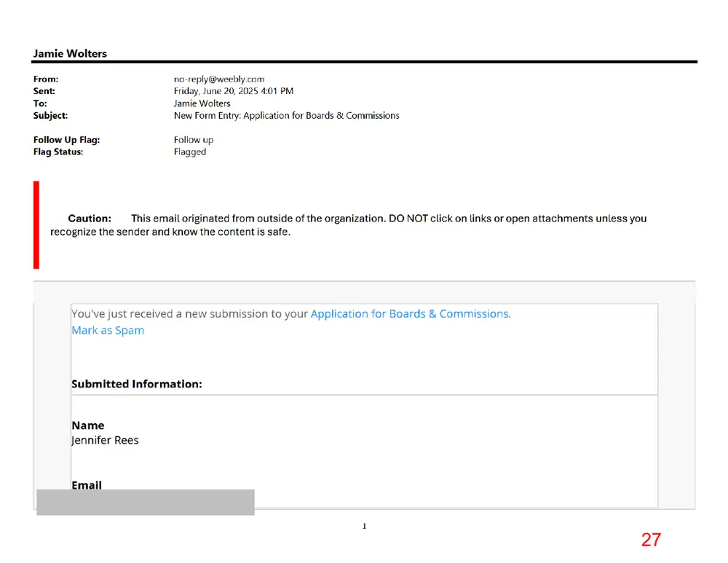Click the Jamie Wolters recipient name
Viewport: 728px width, 563px height.
pos(202,103)
